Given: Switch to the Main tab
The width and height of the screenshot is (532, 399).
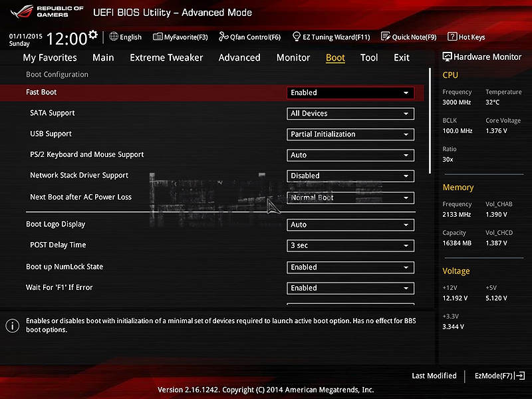Looking at the screenshot, I should point(103,57).
